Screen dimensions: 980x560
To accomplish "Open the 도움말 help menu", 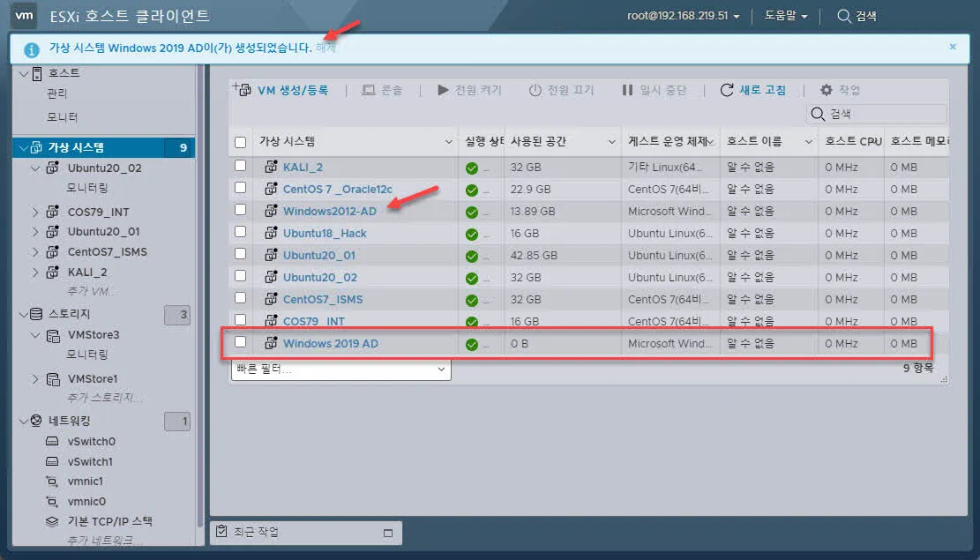I will 786,16.
